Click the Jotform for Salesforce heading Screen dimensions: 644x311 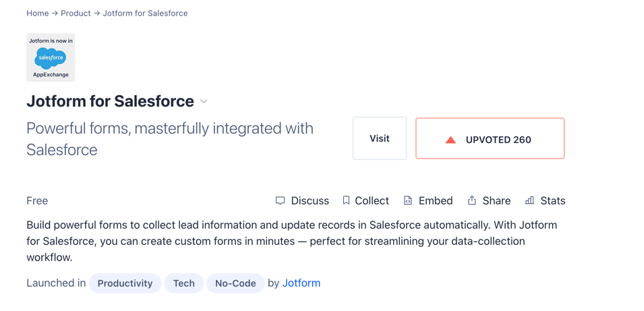pos(110,101)
